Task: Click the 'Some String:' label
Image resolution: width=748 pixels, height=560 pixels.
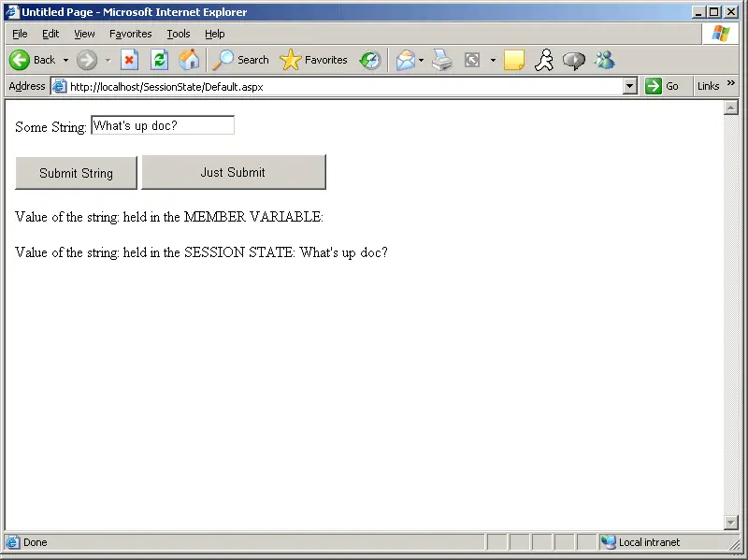Action: [50, 127]
